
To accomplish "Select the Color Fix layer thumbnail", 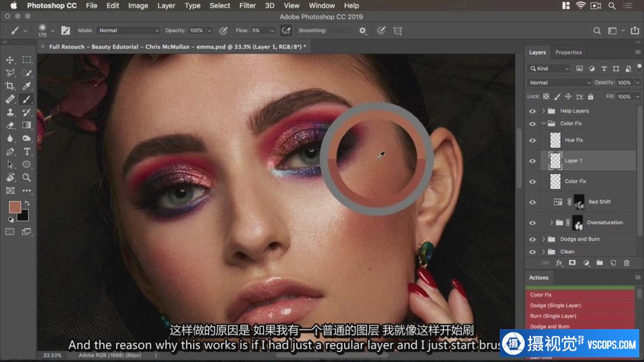I will click(x=555, y=181).
